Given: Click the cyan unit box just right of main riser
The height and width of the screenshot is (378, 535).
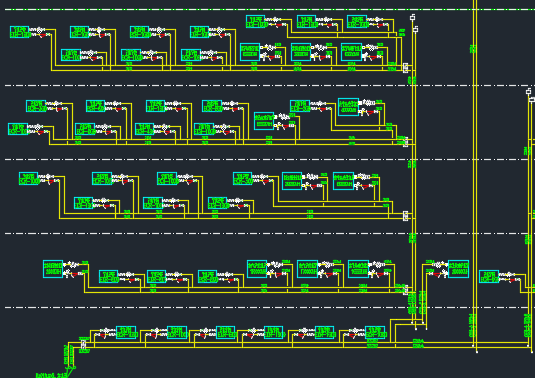Looking at the screenshot, I should click(458, 269).
